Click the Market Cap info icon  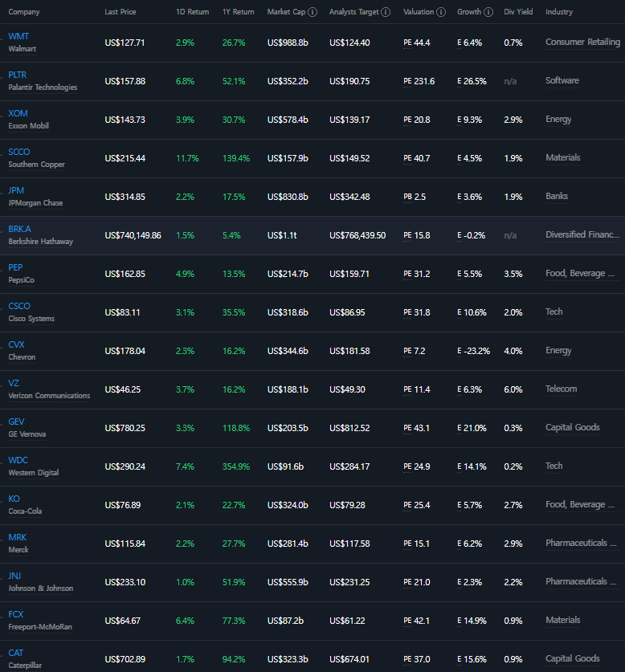312,12
